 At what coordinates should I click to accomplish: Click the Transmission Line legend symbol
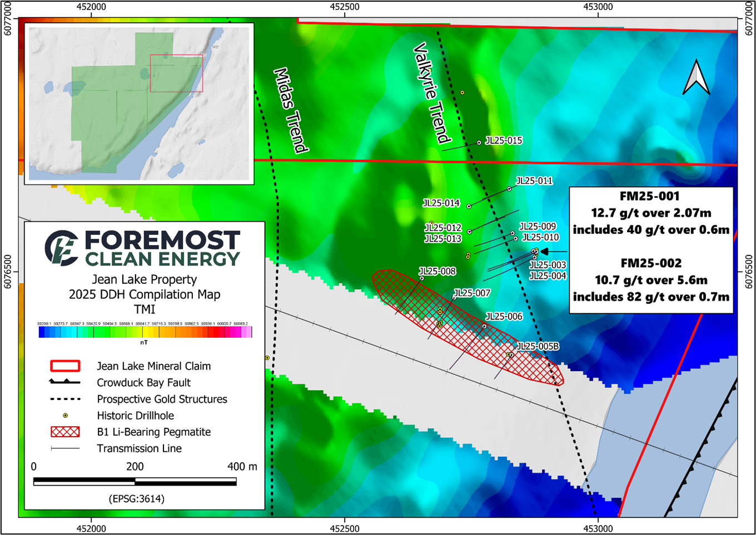65,448
